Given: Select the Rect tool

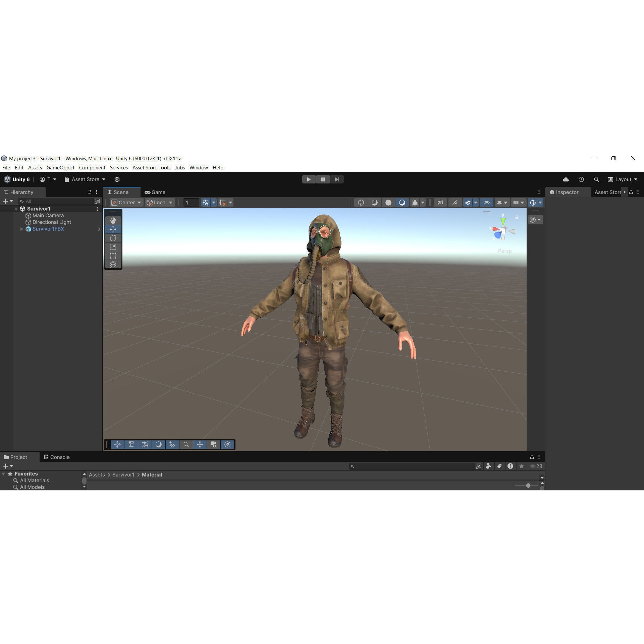Looking at the screenshot, I should pos(113,256).
